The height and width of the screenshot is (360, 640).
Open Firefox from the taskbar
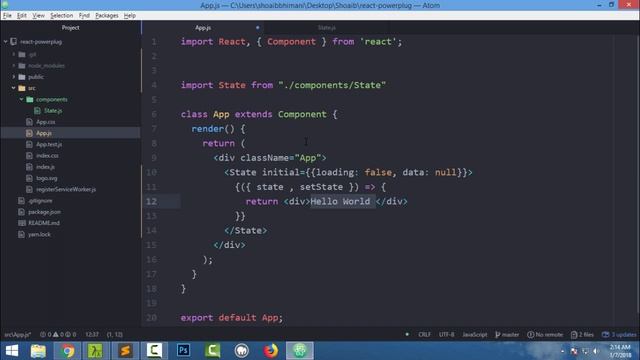270,351
